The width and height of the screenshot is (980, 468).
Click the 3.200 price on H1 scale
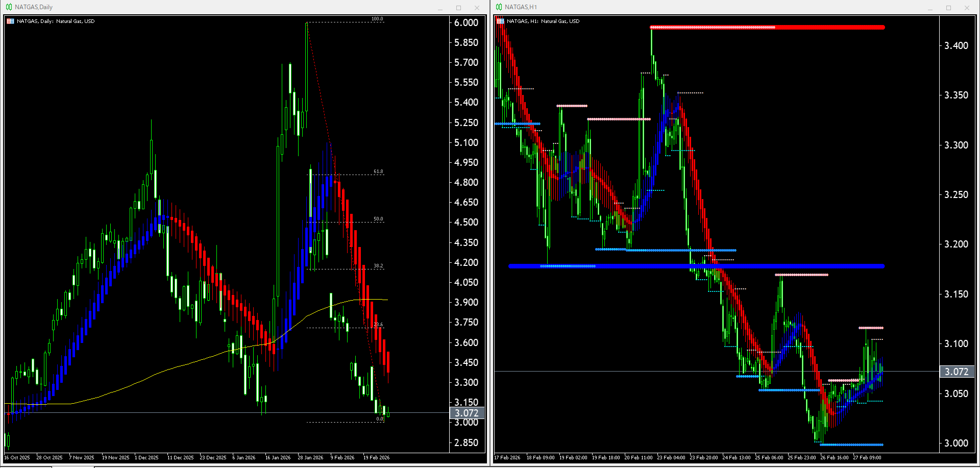point(957,244)
